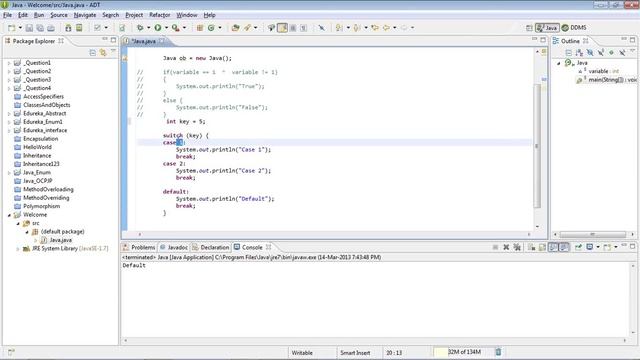The height and width of the screenshot is (360, 640).
Task: Close the Java.java editor tab
Action: point(162,41)
